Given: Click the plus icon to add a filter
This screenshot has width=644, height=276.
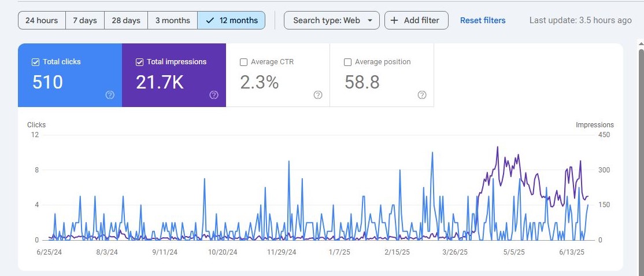Looking at the screenshot, I should tap(394, 20).
